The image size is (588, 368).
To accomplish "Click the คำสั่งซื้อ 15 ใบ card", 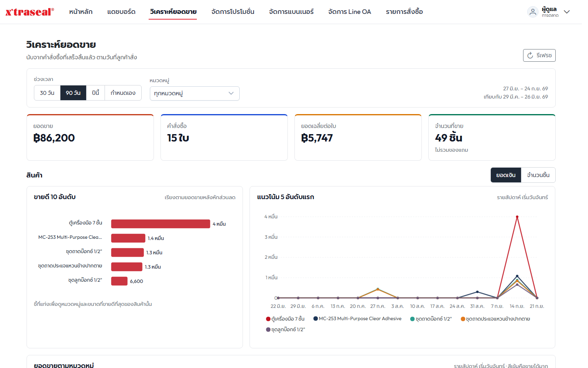I will coord(224,137).
